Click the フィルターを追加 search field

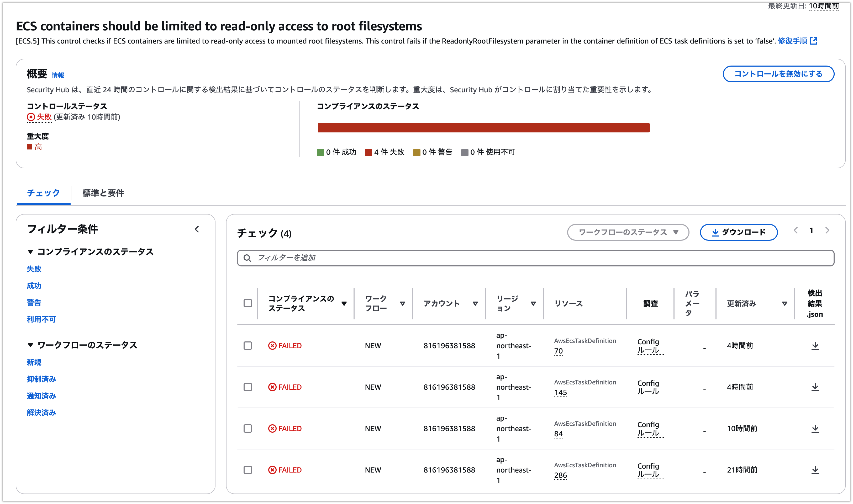(535, 258)
